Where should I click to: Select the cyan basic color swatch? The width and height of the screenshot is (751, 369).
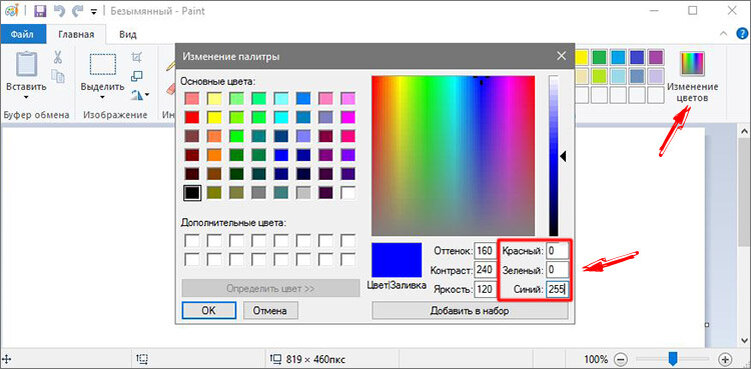281,116
